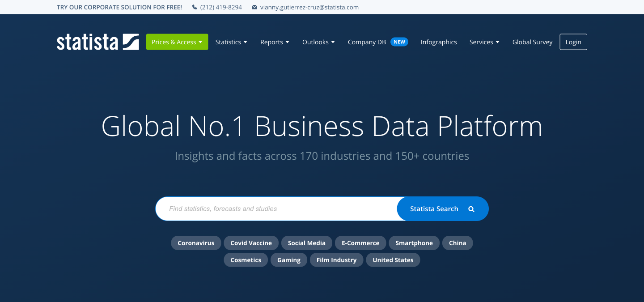
Task: Choose the Film Industry topic tag
Action: pyautogui.click(x=336, y=260)
